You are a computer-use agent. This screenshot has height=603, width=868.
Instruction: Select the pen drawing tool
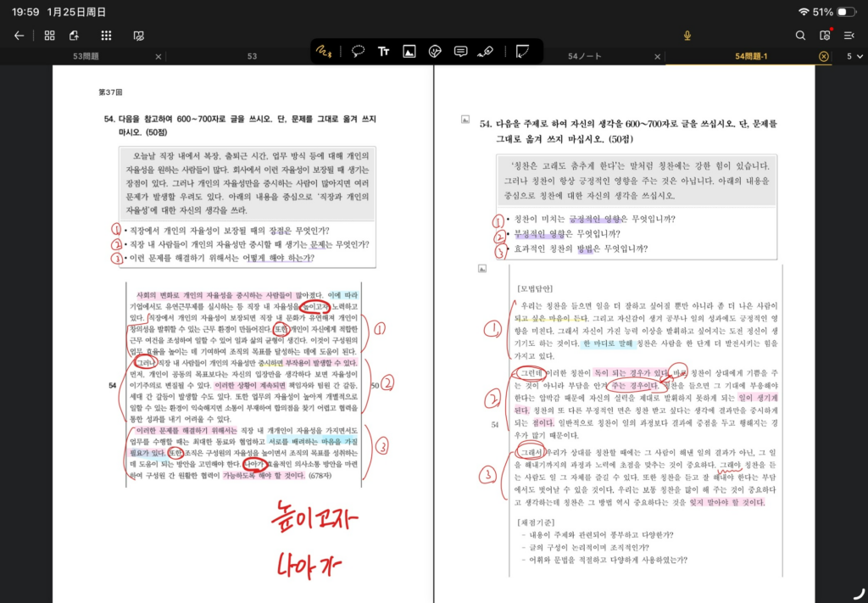324,51
